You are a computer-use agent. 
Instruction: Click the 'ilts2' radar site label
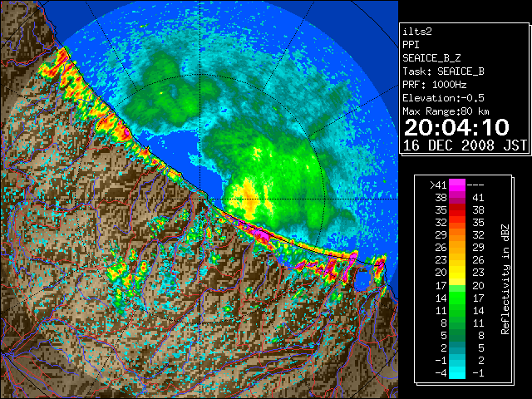417,32
